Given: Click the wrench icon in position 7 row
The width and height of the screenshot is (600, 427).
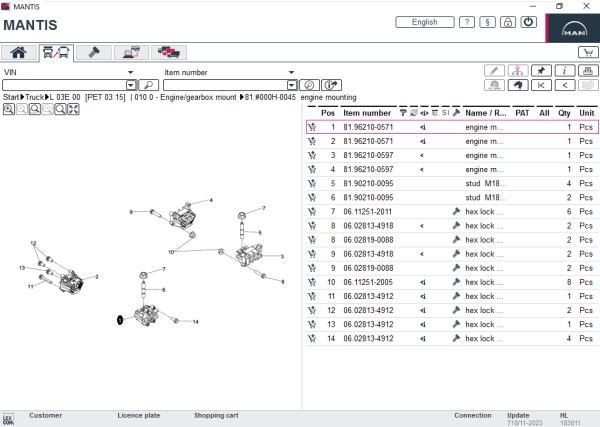Looking at the screenshot, I should (x=456, y=211).
